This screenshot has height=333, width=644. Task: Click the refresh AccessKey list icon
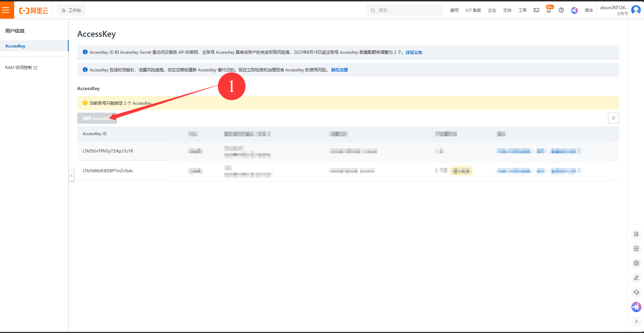(x=613, y=118)
